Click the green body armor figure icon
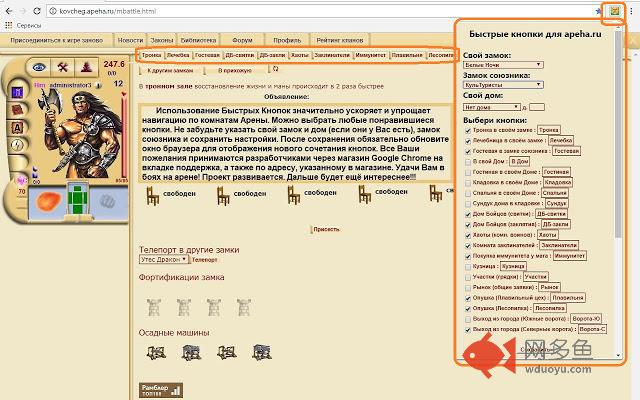640x400 pixels. pos(78,200)
